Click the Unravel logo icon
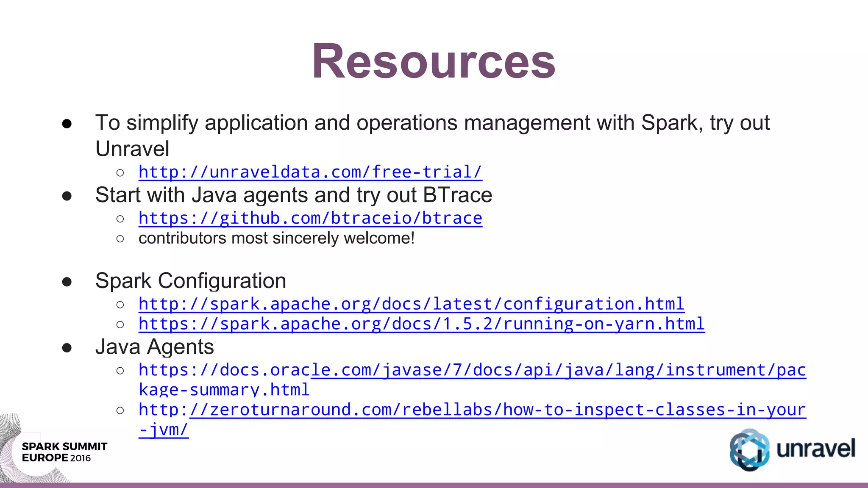868x488 pixels. click(749, 450)
